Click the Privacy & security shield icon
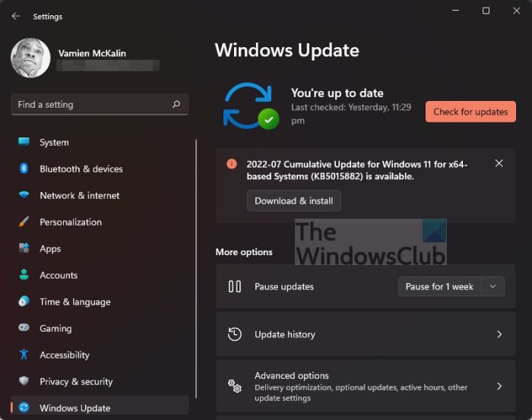Image resolution: width=532 pixels, height=420 pixels. click(x=24, y=381)
